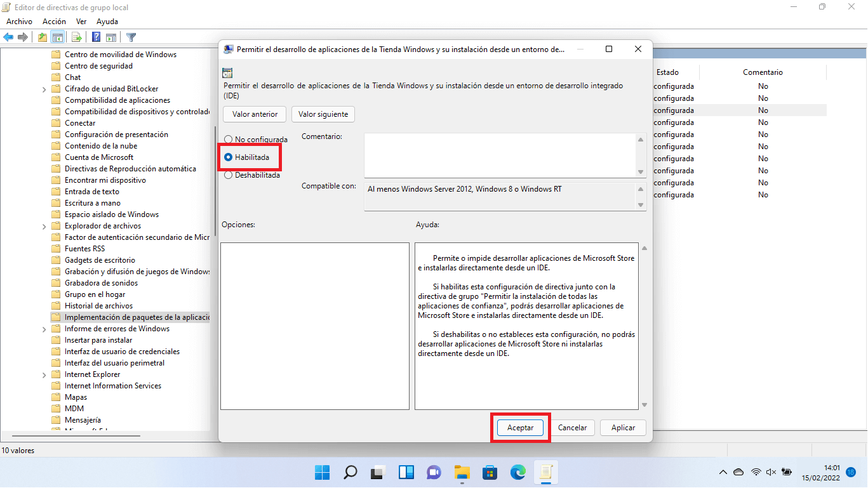Click the Valor siguiente button
868x488 pixels.
323,114
